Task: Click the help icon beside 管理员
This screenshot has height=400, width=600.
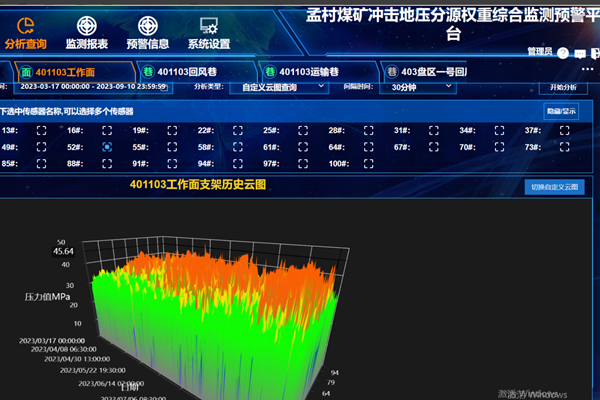Action: point(564,53)
